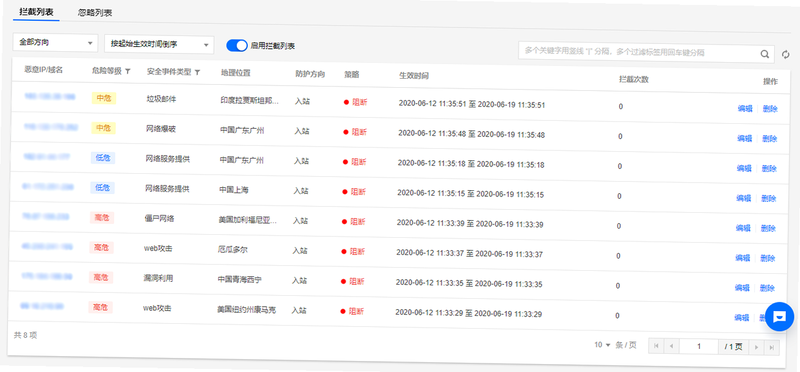This screenshot has width=800, height=372.
Task: Click the 低危 tag in 中国上海 row
Action: 102,188
